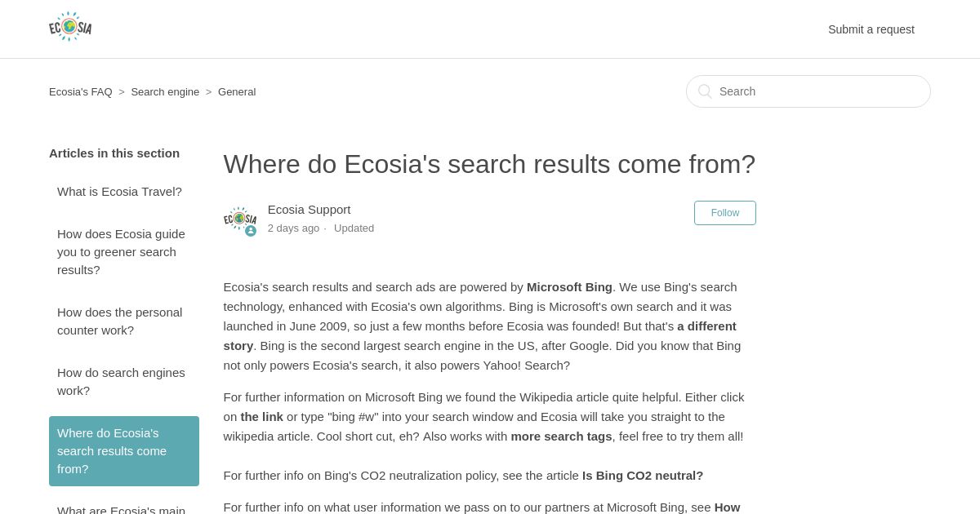The image size is (980, 514).
Task: Select the General breadcrumb link
Action: 237,91
